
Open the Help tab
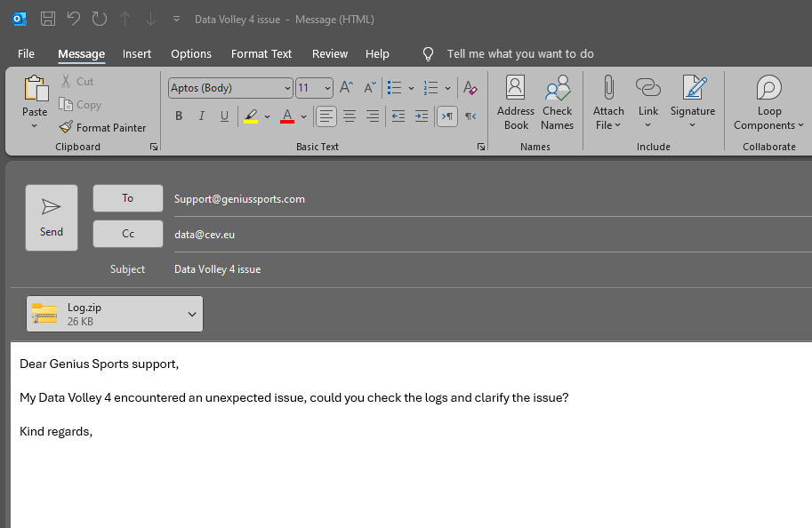[377, 54]
